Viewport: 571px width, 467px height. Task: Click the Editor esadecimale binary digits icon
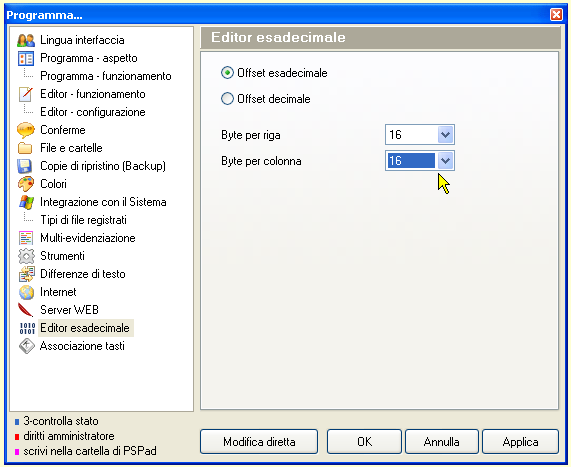pos(27,328)
